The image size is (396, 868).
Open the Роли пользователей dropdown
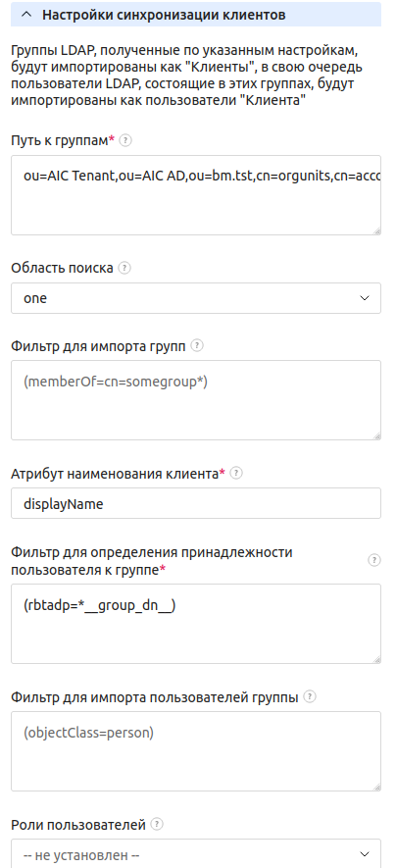click(x=196, y=853)
